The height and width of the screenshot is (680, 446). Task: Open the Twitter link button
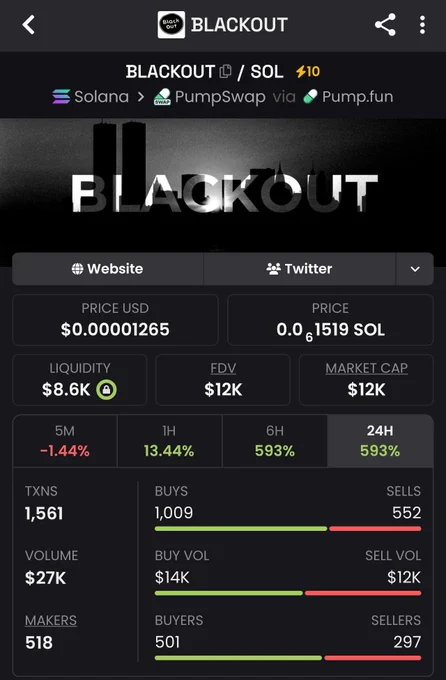click(x=299, y=269)
